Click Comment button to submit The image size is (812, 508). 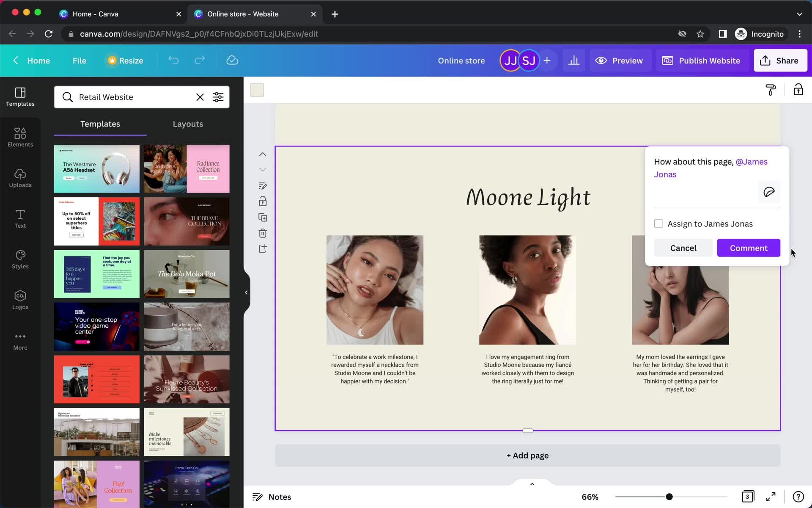click(749, 248)
